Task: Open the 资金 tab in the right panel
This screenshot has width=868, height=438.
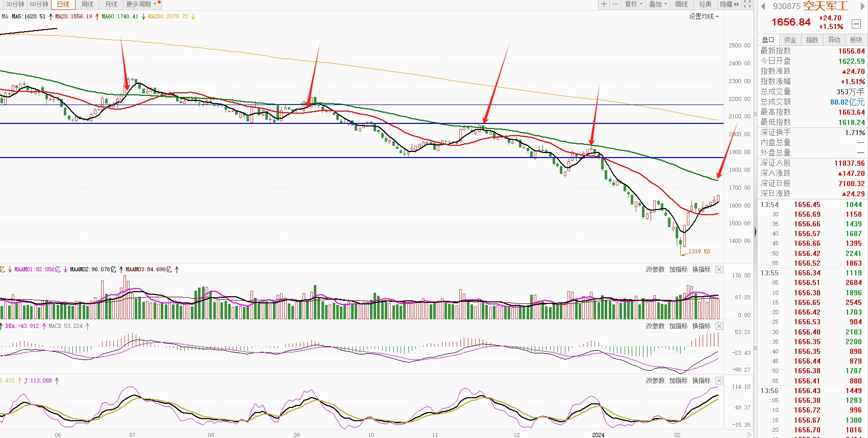Action: coord(790,40)
